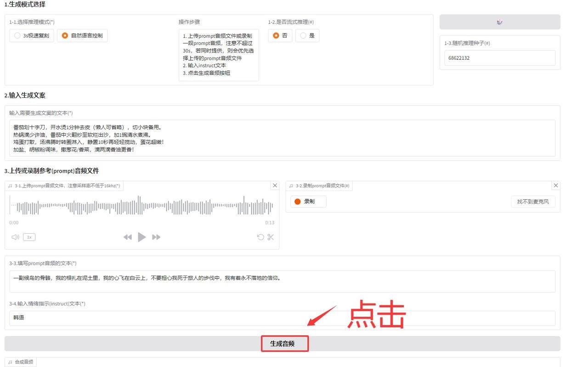Select 是 for streaming inference

point(307,35)
